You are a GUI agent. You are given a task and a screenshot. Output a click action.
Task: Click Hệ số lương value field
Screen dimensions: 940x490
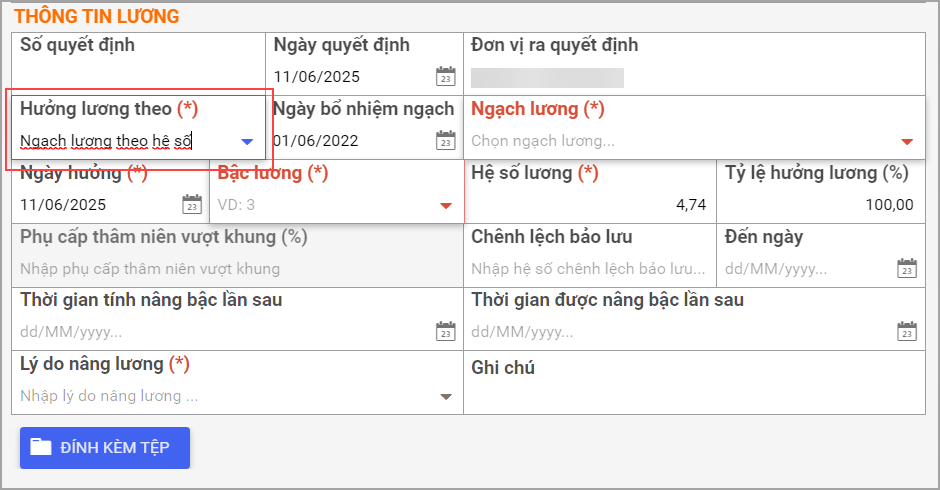590,205
